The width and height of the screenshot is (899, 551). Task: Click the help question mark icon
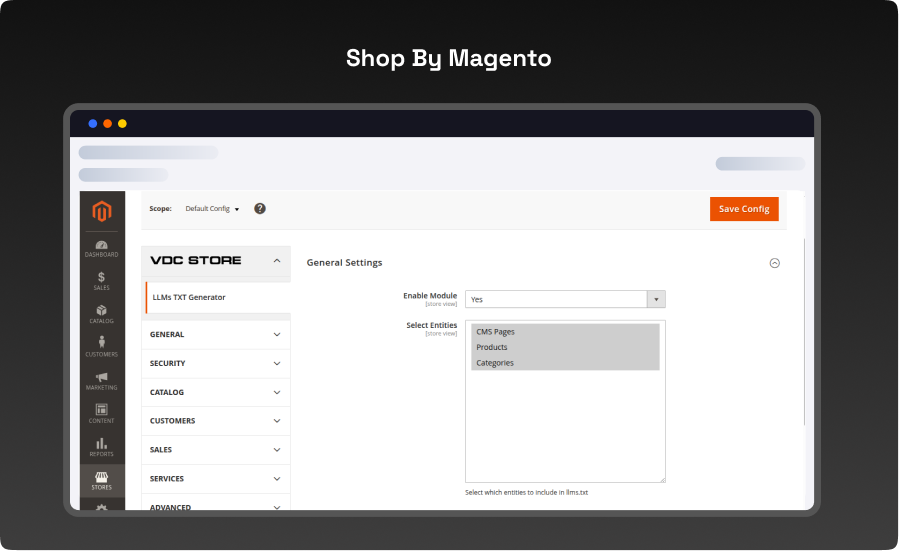(260, 208)
